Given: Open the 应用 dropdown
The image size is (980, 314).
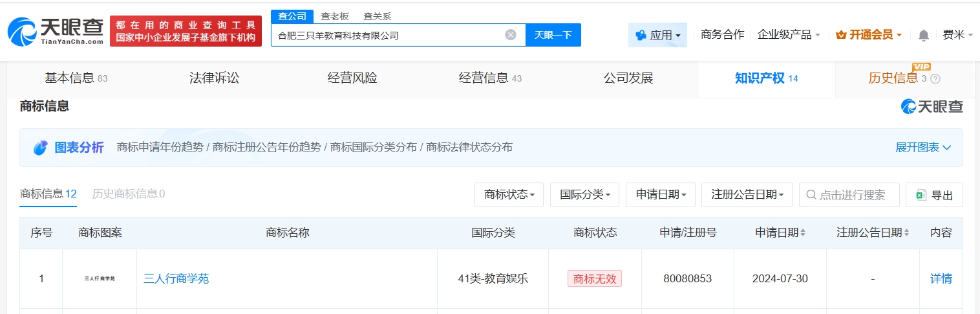Looking at the screenshot, I should [657, 35].
